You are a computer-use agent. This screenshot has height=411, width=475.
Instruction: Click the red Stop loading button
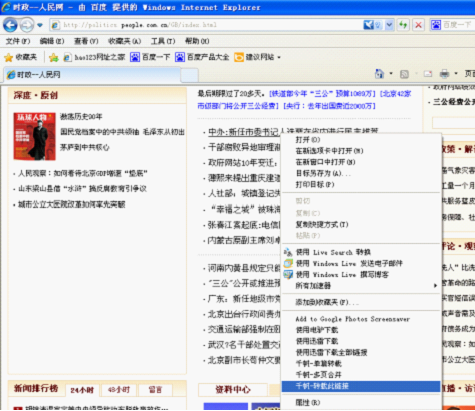tap(418, 25)
